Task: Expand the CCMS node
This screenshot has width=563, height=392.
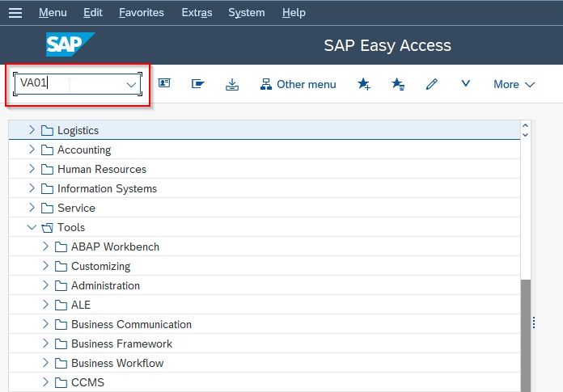Action: (45, 381)
